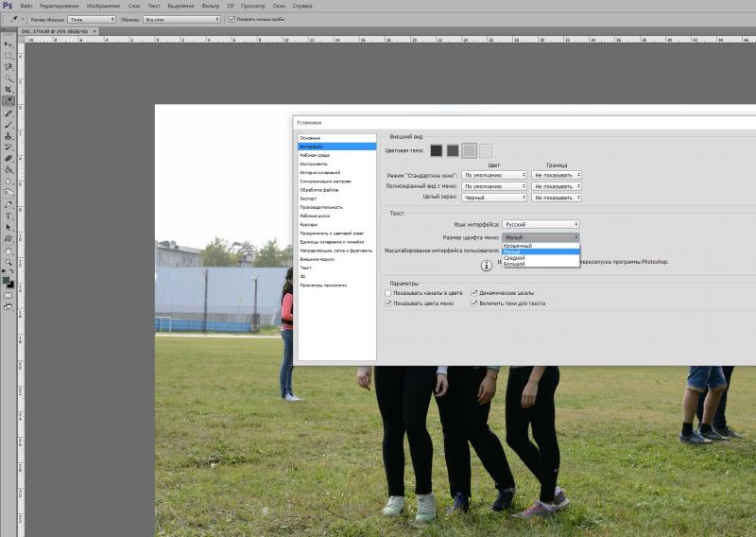Open the 'Файл' menu
Viewport: 756px width, 537px height.
(x=26, y=7)
